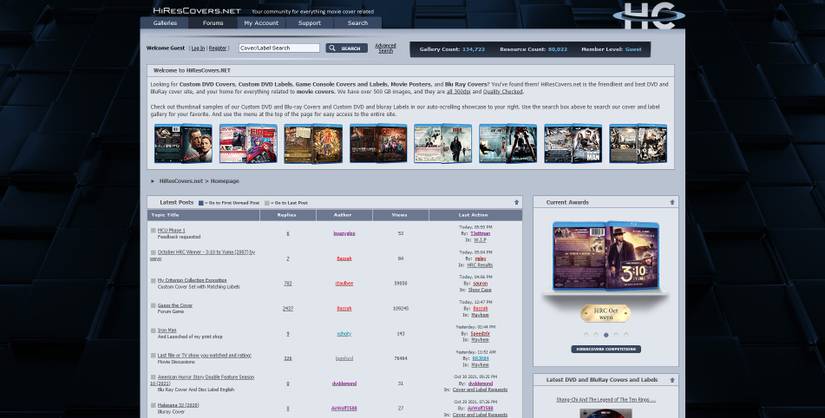The height and width of the screenshot is (418, 825).
Task: Click post icon beside Makaana 32 topic
Action: pos(153,405)
